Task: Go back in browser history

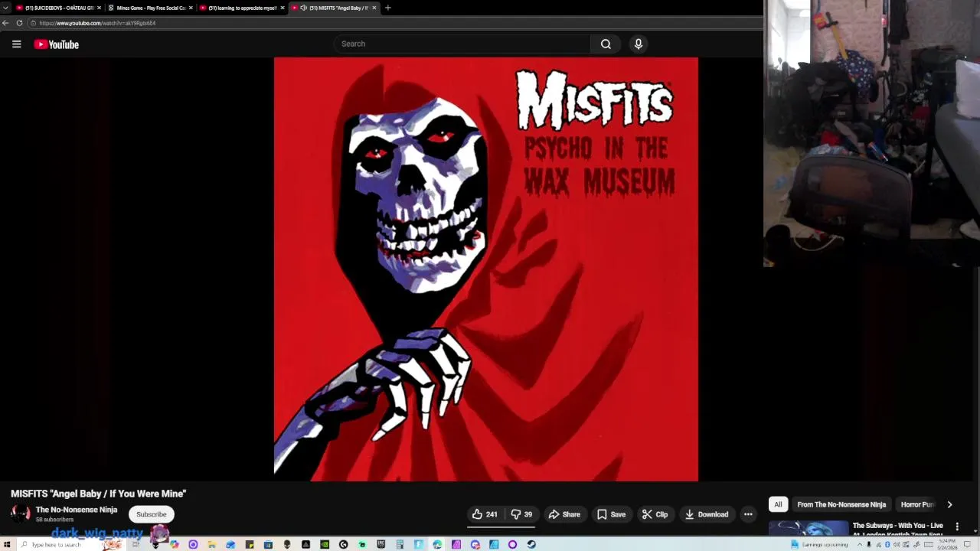Action: (x=5, y=23)
